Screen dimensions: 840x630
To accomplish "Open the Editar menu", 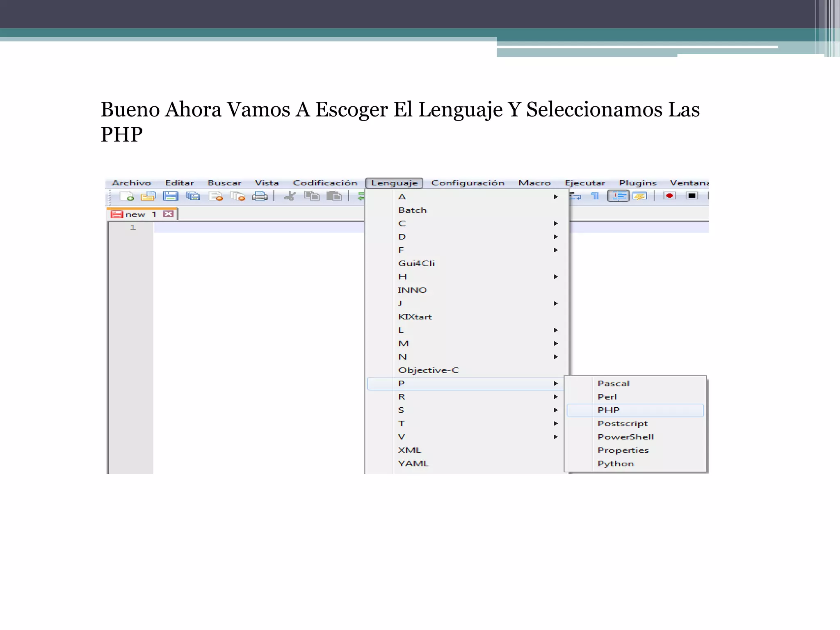I will pyautogui.click(x=179, y=183).
